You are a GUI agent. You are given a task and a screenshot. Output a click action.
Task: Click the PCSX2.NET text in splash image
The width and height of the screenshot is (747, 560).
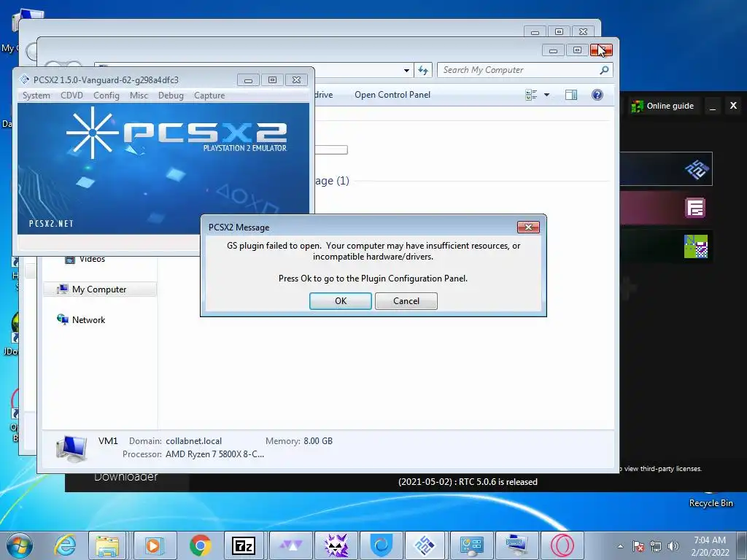point(52,223)
